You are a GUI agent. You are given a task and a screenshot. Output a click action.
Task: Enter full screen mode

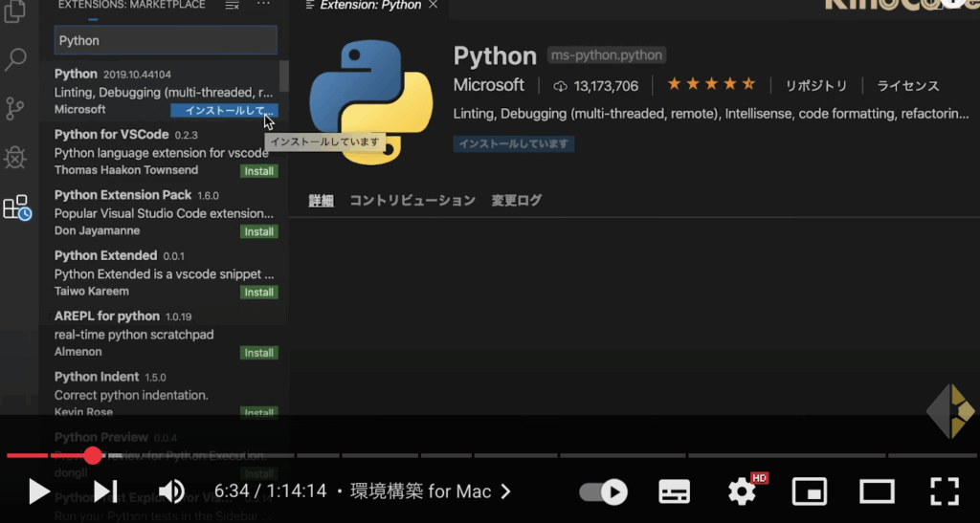[x=945, y=491]
